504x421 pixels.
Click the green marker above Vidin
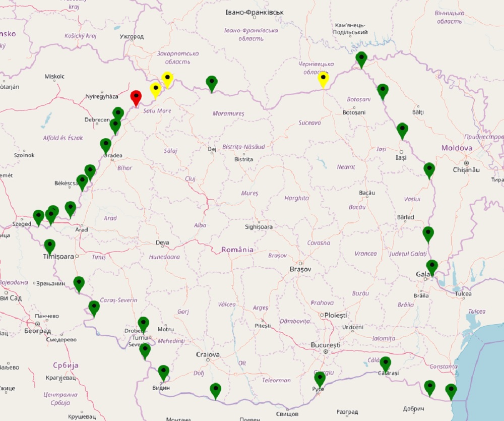tap(163, 372)
